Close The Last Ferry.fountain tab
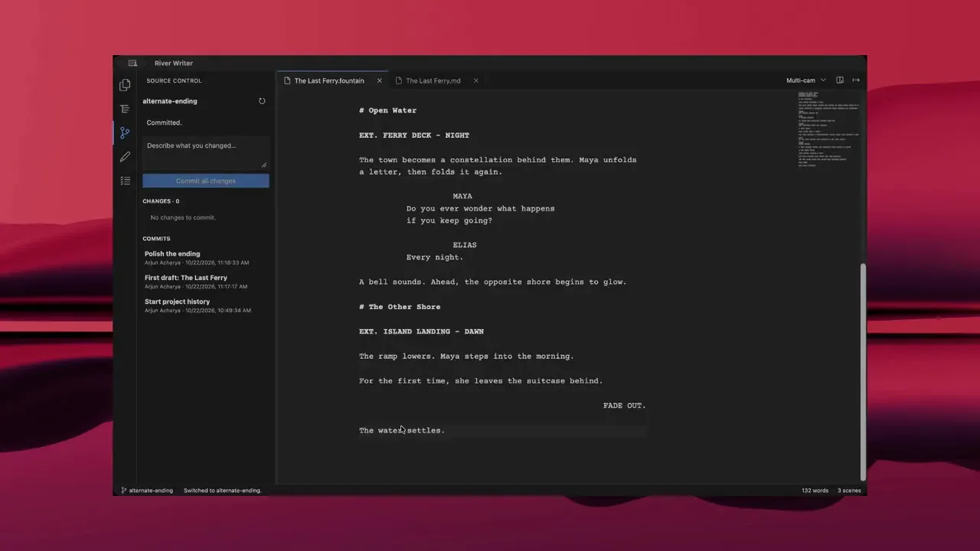 pyautogui.click(x=379, y=80)
